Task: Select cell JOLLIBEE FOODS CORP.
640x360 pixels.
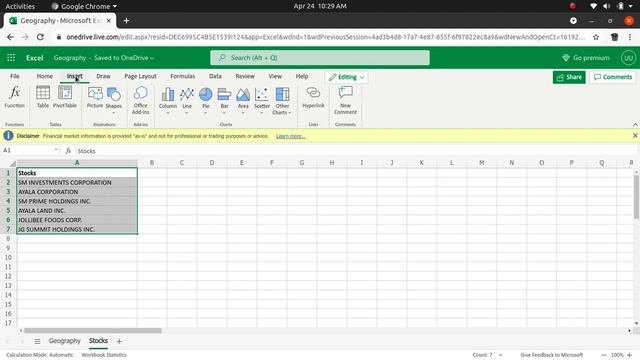Action: (x=77, y=220)
